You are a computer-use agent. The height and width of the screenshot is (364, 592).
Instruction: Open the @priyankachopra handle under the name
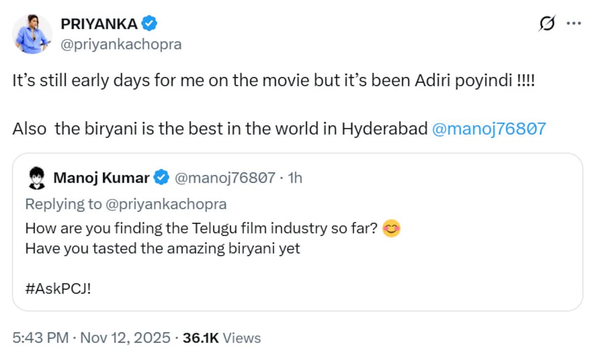point(120,44)
